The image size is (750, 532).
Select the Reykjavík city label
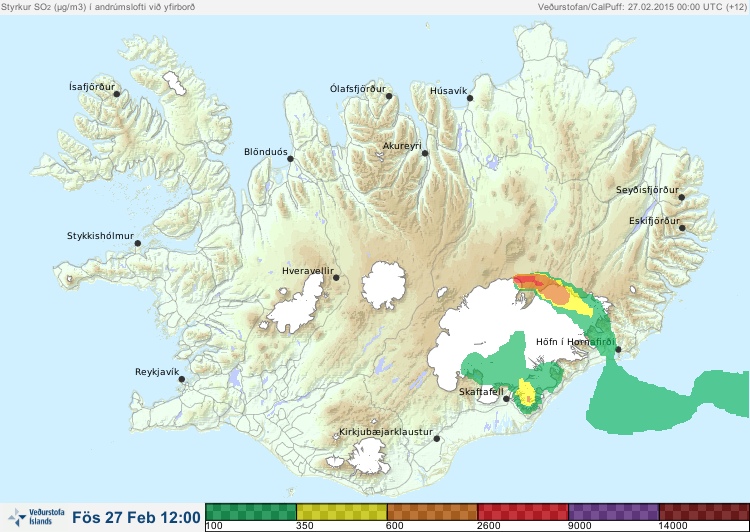click(x=157, y=372)
